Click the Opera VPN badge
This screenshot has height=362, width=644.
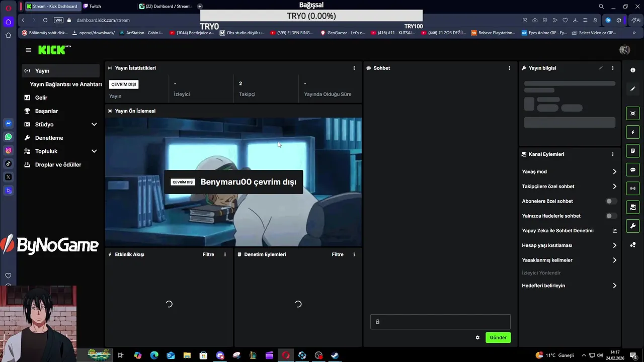[x=58, y=20]
